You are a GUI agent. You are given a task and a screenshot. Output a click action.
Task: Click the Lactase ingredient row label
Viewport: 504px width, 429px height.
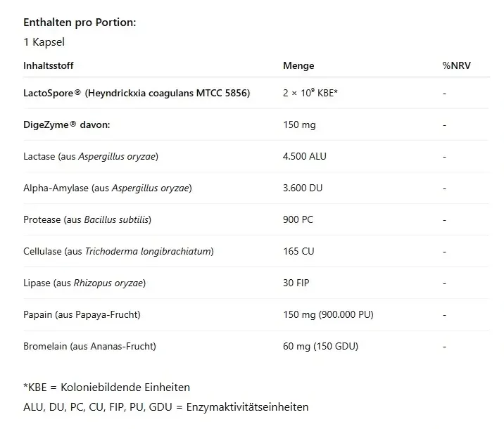(90, 156)
